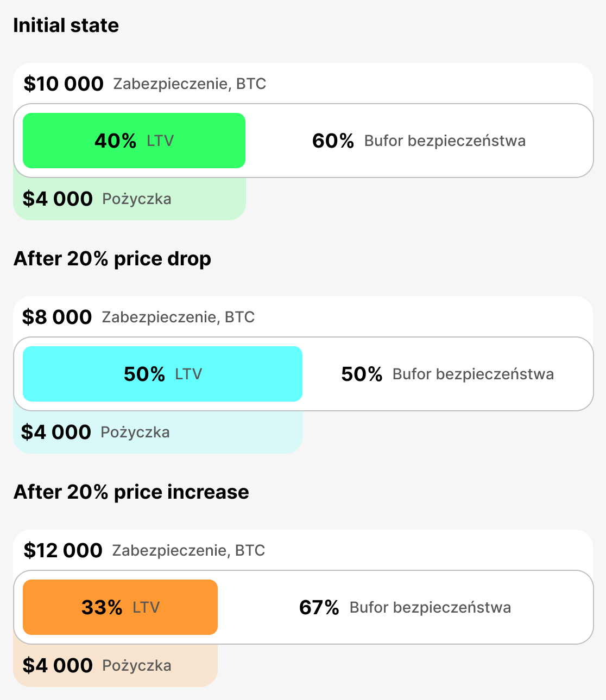This screenshot has height=700, width=606.
Task: Click "Zabezpieczenie, BTC" next to $10 000
Action: 190,84
